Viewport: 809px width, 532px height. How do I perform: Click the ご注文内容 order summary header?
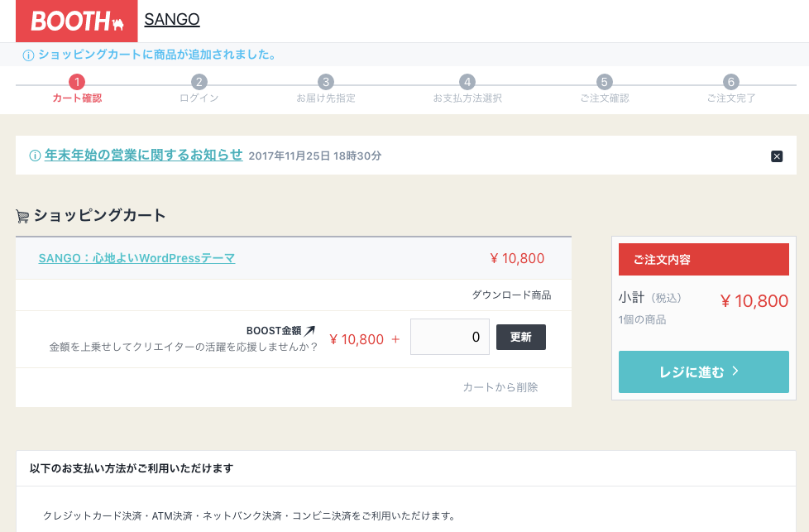pyautogui.click(x=704, y=260)
